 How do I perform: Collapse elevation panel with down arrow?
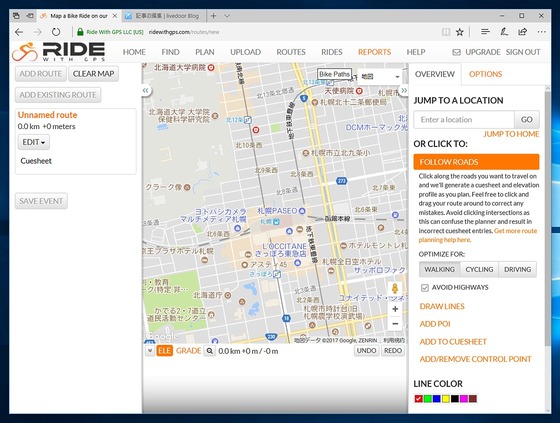click(150, 351)
